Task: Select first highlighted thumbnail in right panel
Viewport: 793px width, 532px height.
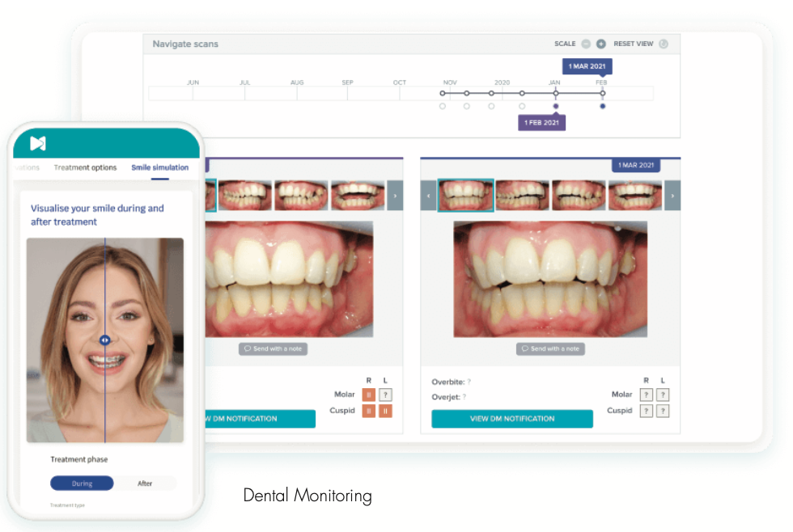Action: point(465,195)
